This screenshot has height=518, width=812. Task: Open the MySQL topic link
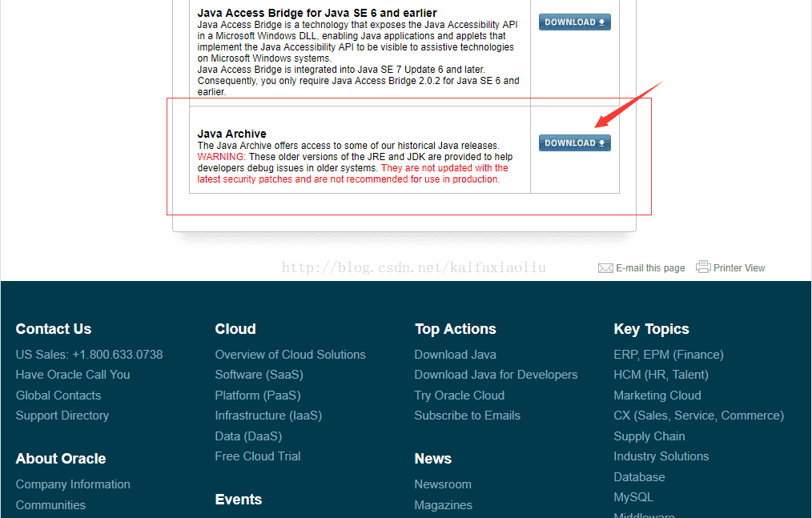pyautogui.click(x=633, y=497)
